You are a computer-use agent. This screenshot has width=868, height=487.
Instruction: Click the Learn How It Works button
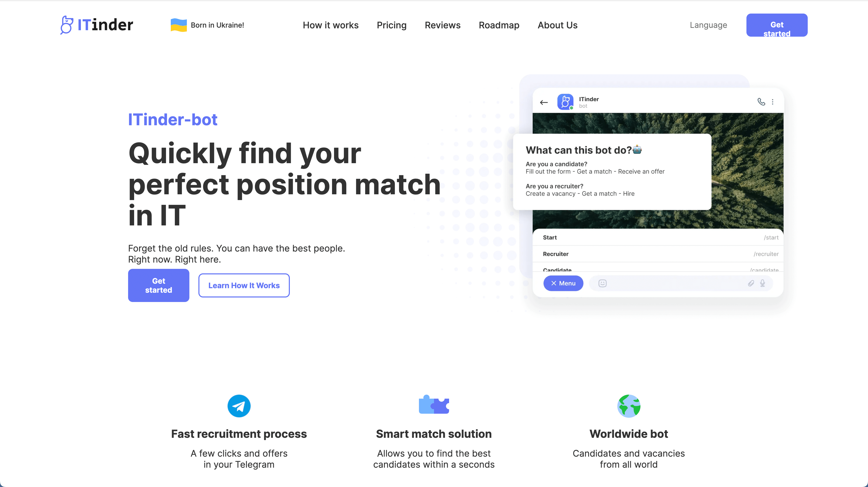tap(244, 285)
